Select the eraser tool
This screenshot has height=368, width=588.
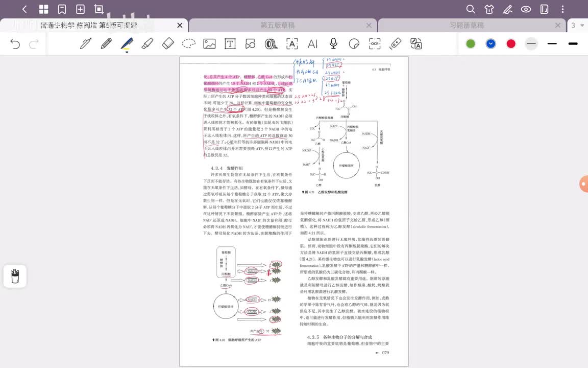pos(168,43)
